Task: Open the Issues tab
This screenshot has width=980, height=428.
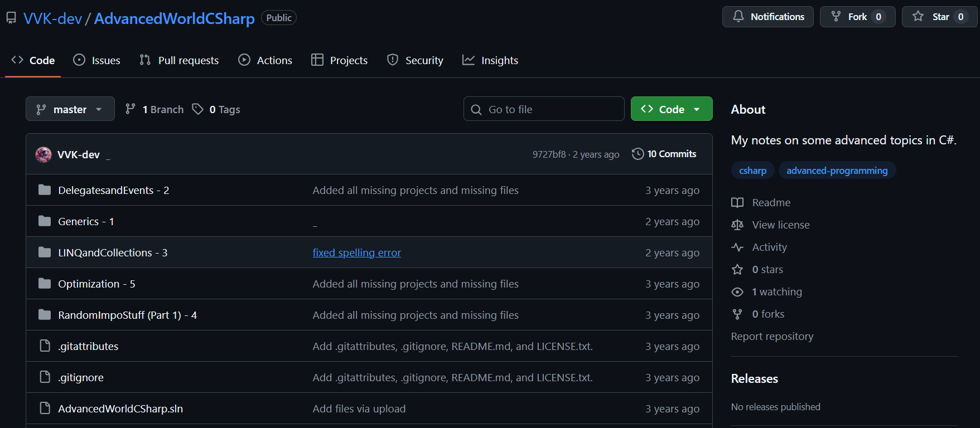Action: tap(96, 60)
